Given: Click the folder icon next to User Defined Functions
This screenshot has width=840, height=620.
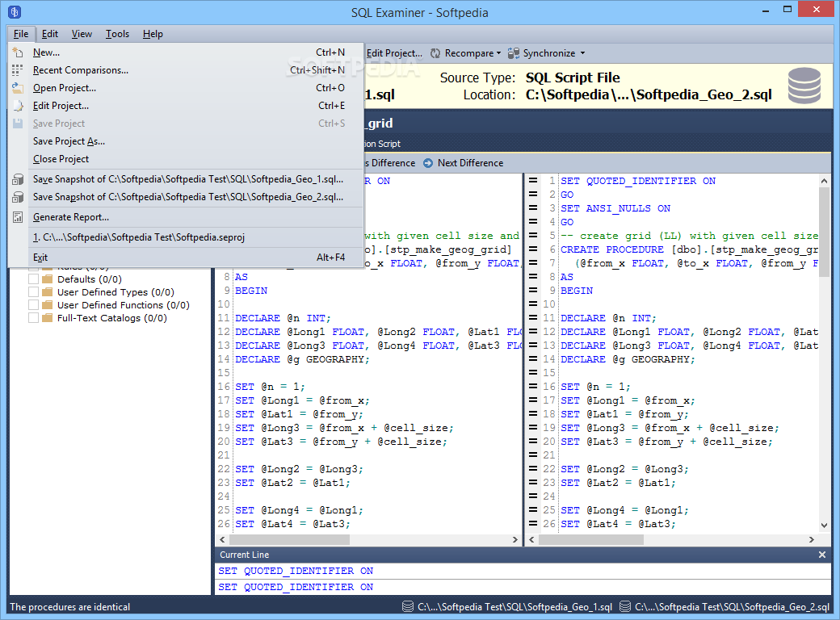Looking at the screenshot, I should [x=48, y=305].
